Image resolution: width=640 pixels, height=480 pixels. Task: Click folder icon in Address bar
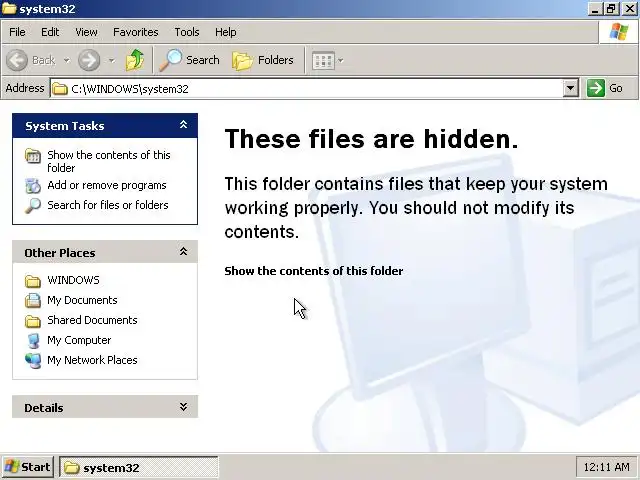(60, 89)
